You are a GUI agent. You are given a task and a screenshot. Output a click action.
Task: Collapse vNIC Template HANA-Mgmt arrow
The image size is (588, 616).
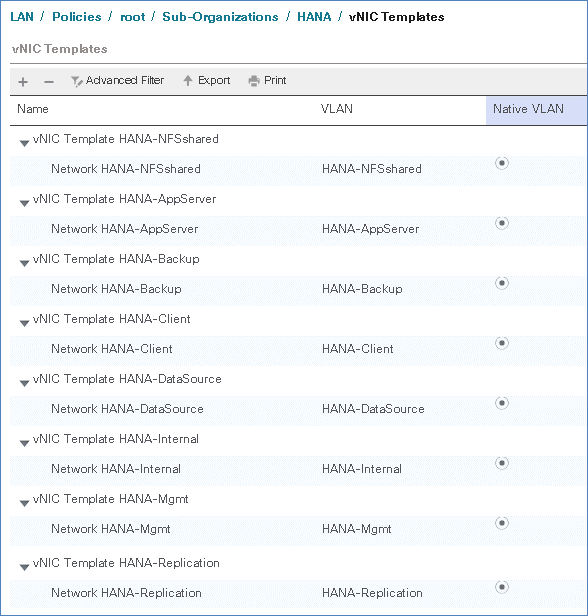tap(24, 504)
